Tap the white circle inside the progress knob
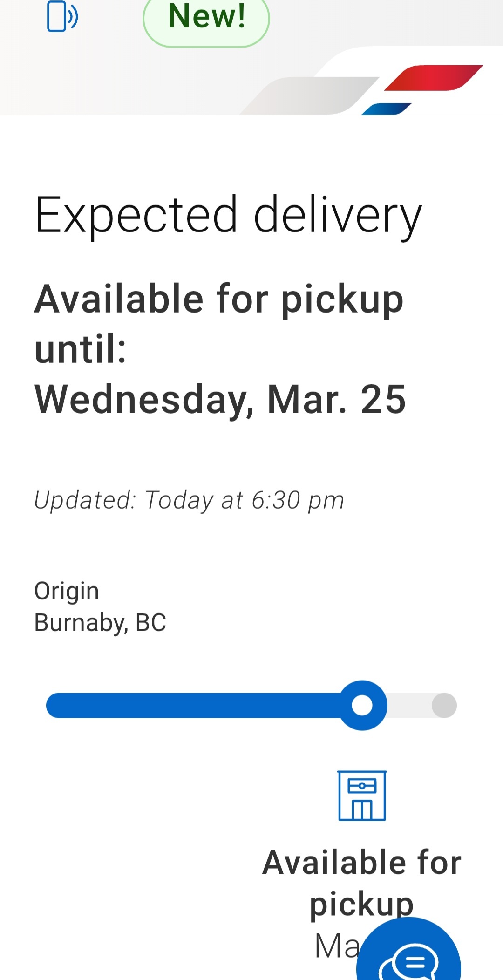This screenshot has height=980, width=503. pos(362,705)
